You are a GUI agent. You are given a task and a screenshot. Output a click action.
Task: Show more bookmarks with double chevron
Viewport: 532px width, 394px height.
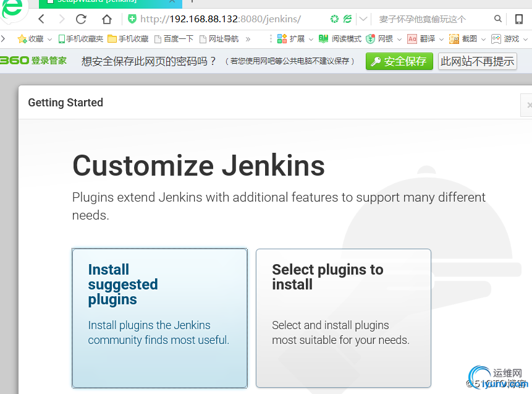(x=248, y=39)
